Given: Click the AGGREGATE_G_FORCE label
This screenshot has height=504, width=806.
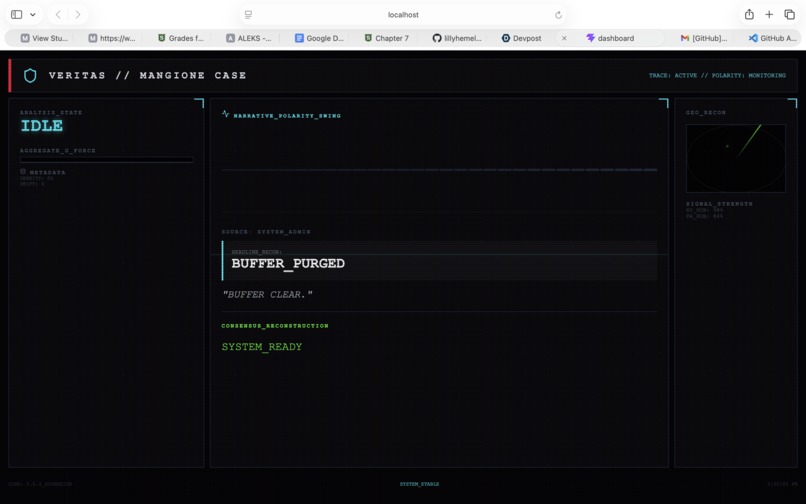Looking at the screenshot, I should [58, 151].
